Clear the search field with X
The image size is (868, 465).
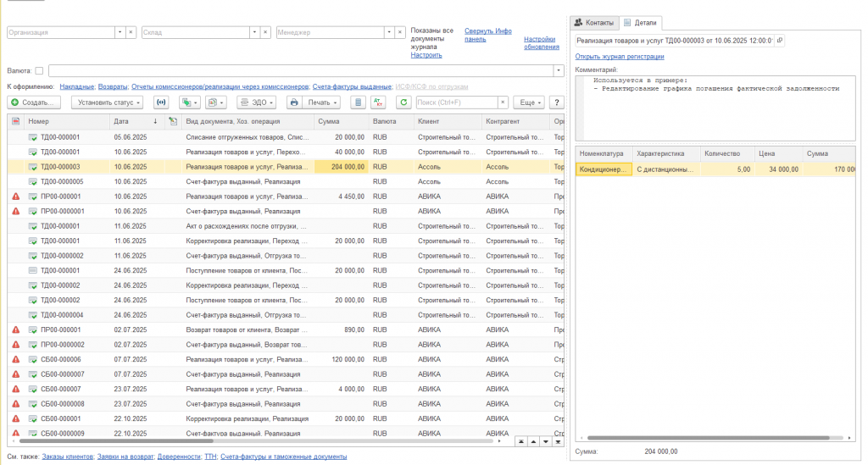tap(503, 102)
